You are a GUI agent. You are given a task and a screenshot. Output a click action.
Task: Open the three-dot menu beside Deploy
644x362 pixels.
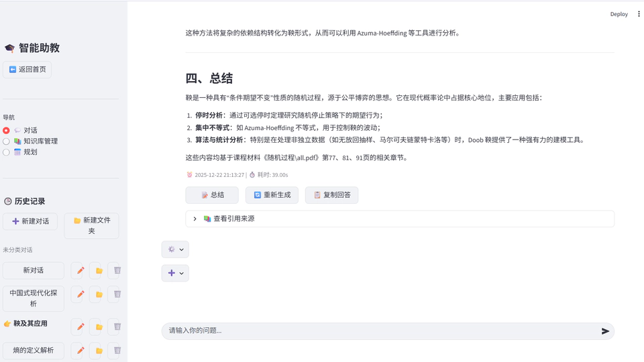tap(639, 14)
